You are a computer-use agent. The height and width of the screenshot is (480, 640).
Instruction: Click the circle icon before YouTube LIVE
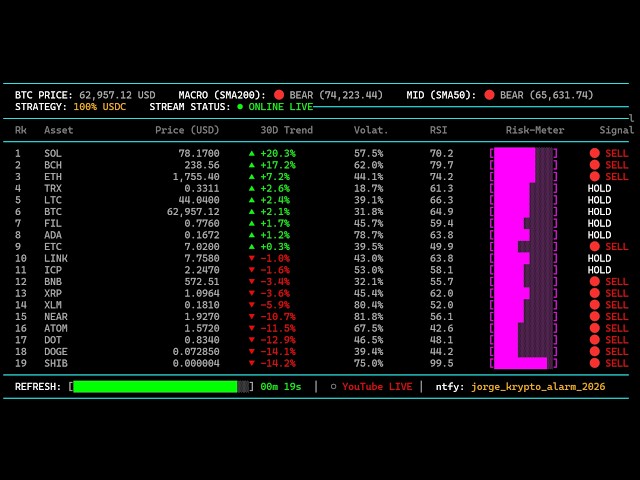333,387
